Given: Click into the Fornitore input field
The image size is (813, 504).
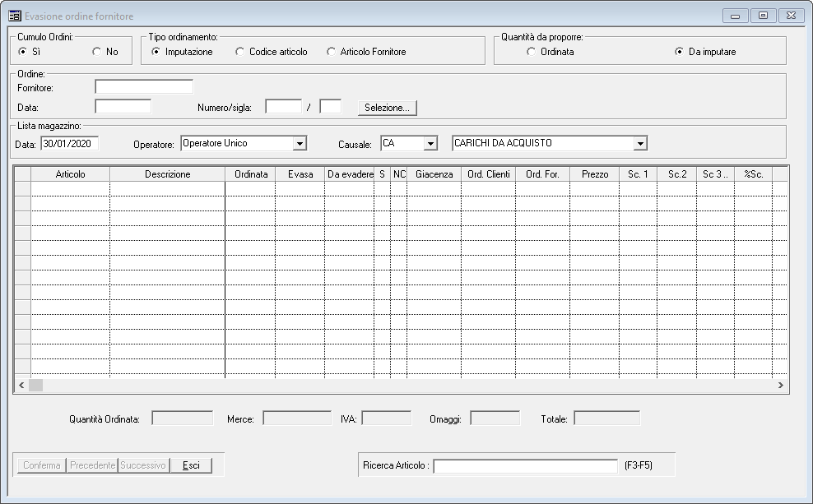Looking at the screenshot, I should [x=143, y=86].
